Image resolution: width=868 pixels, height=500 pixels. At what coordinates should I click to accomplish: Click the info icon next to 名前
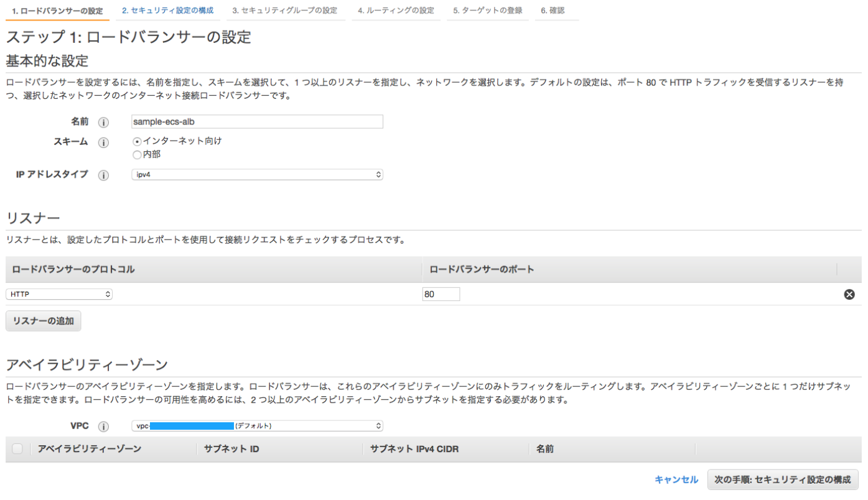(104, 123)
